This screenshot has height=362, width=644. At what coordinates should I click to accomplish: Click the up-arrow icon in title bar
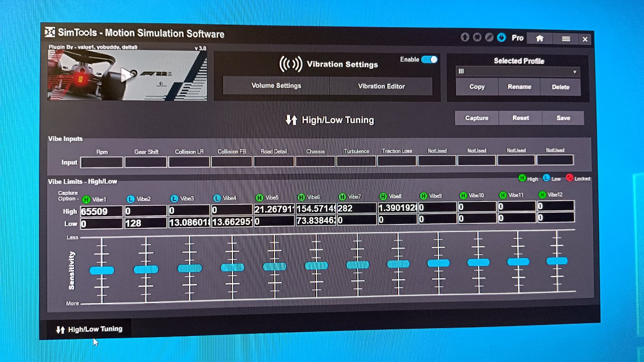(465, 37)
